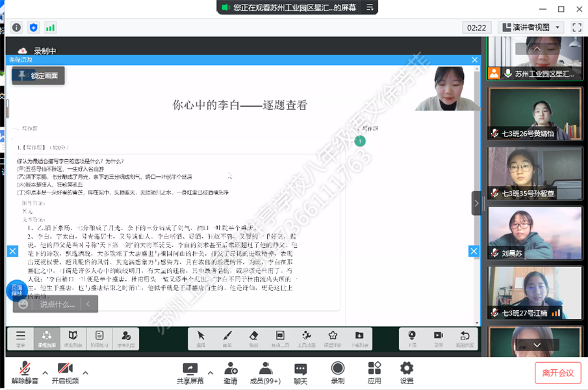This screenshot has width=588, height=390.
Task: Click 说点什么 comment input field
Action: click(x=57, y=304)
